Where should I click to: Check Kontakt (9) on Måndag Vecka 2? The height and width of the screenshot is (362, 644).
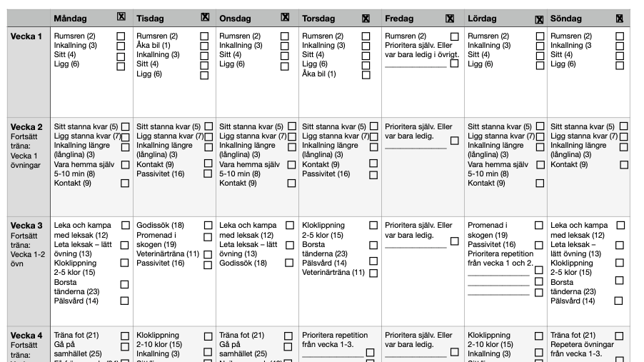(125, 183)
